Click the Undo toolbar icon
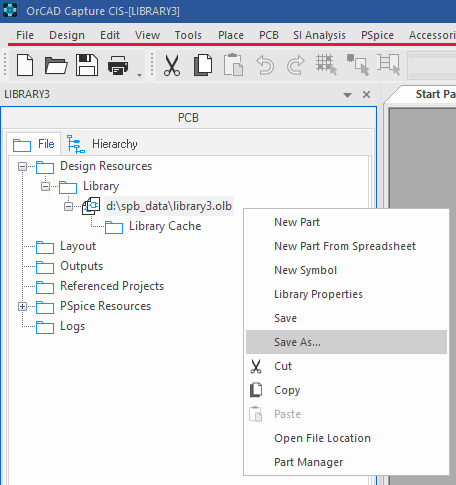The width and height of the screenshot is (456, 485). pyautogui.click(x=265, y=65)
